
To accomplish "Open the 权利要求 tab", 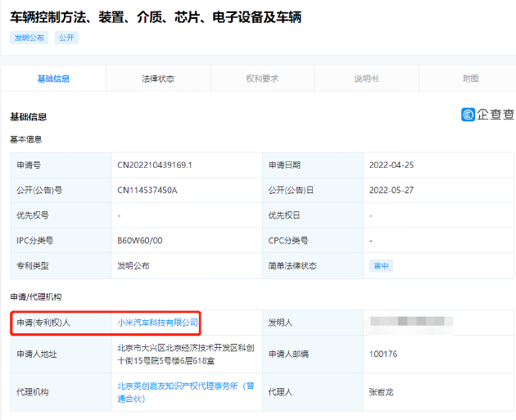I will point(262,79).
